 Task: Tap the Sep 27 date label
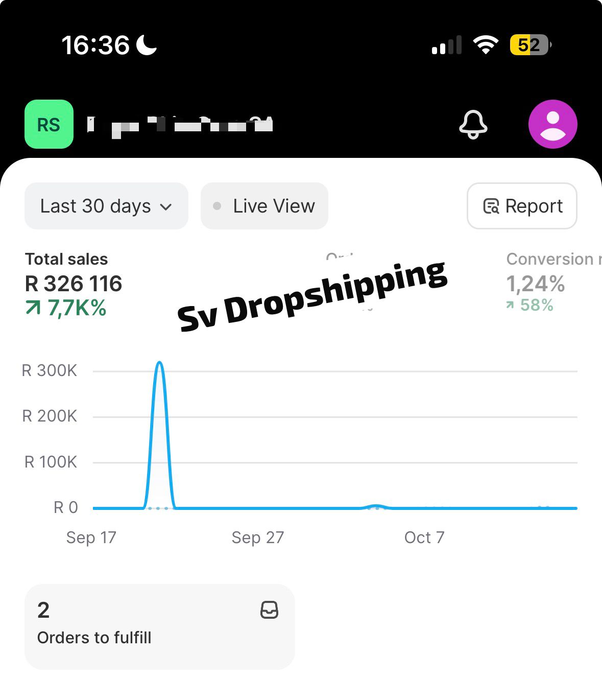coord(257,538)
